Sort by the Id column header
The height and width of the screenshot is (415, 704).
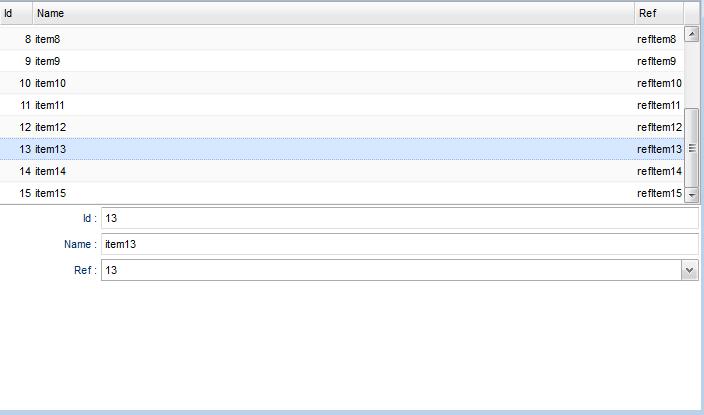click(x=16, y=13)
